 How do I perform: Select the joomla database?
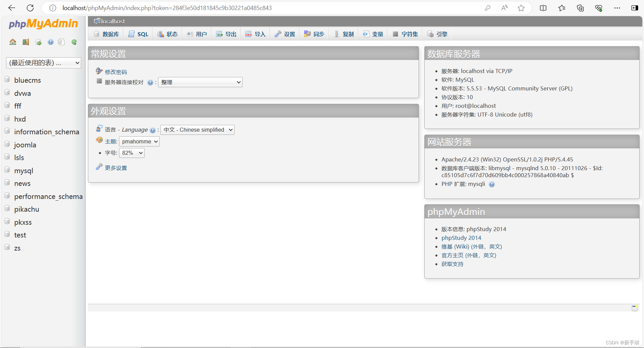pyautogui.click(x=25, y=145)
